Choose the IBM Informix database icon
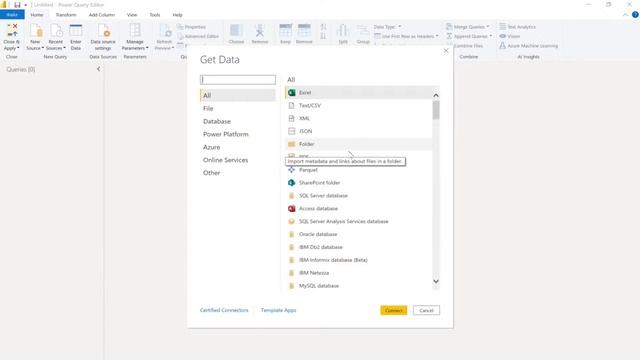The height and width of the screenshot is (360, 640). 291,260
